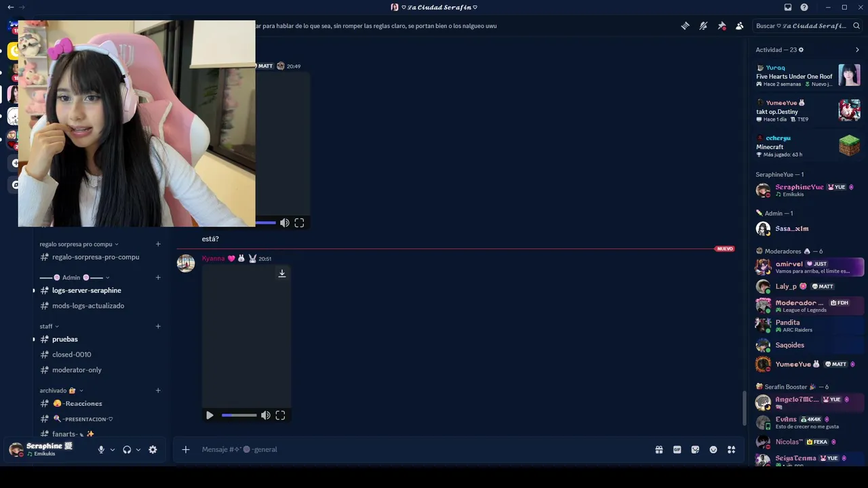The image size is (868, 488).
Task: Open the Five Hearts Under One Roof activity
Action: (x=808, y=76)
